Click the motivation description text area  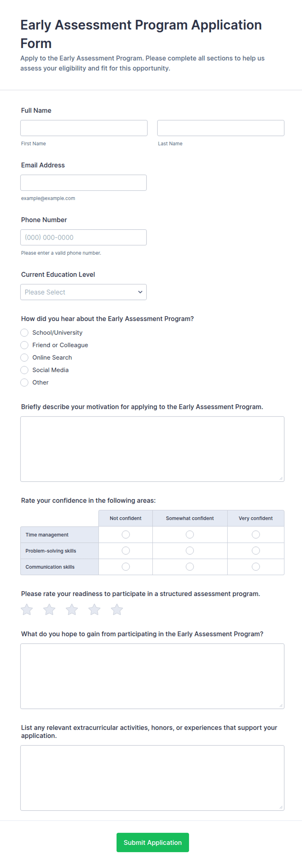coord(152,449)
